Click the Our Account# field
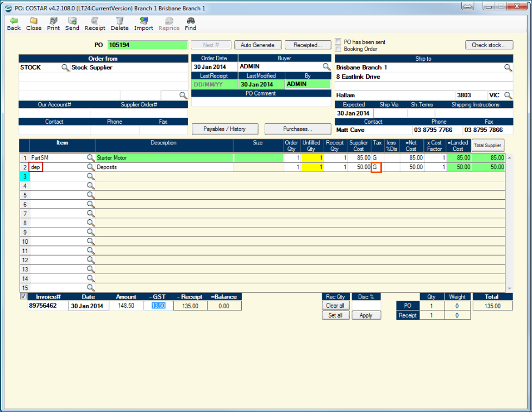This screenshot has width=532, height=412. (x=55, y=113)
